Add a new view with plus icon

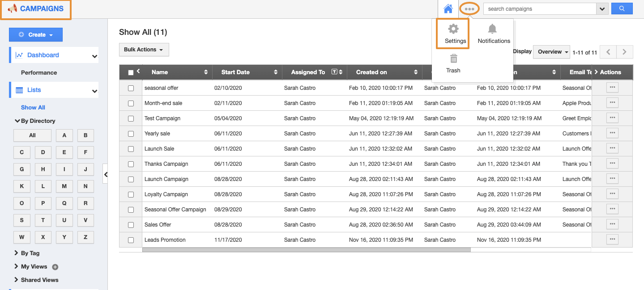(55, 267)
